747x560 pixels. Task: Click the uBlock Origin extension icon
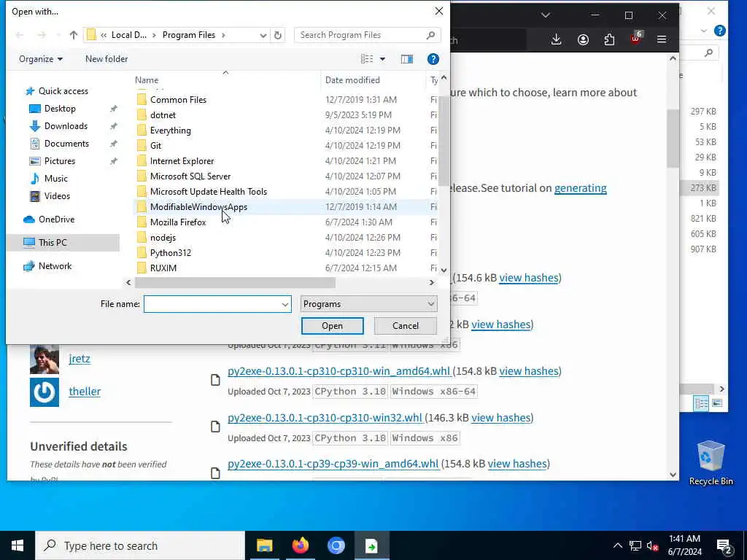coord(636,39)
